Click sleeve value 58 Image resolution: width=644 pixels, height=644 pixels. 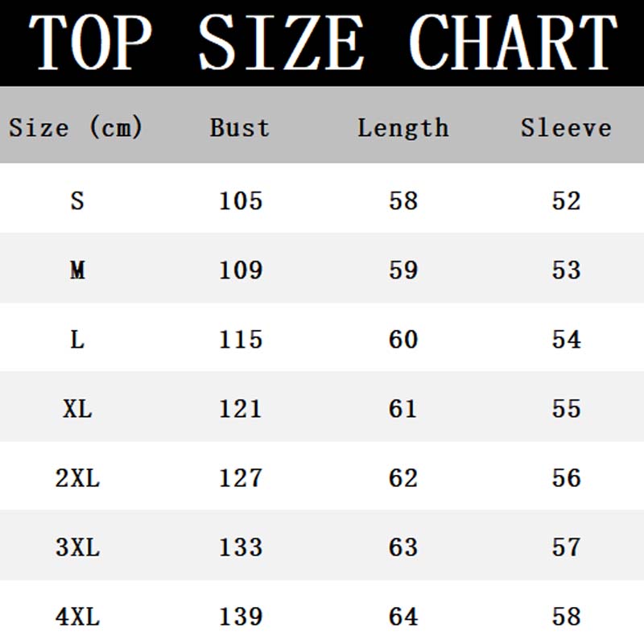pyautogui.click(x=567, y=617)
